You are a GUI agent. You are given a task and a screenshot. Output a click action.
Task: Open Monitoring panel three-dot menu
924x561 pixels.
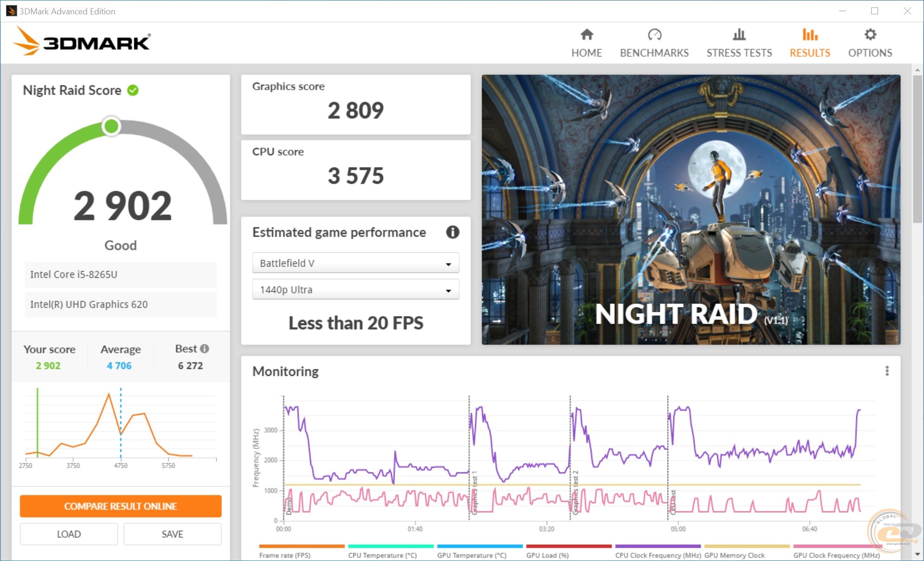[x=887, y=371]
